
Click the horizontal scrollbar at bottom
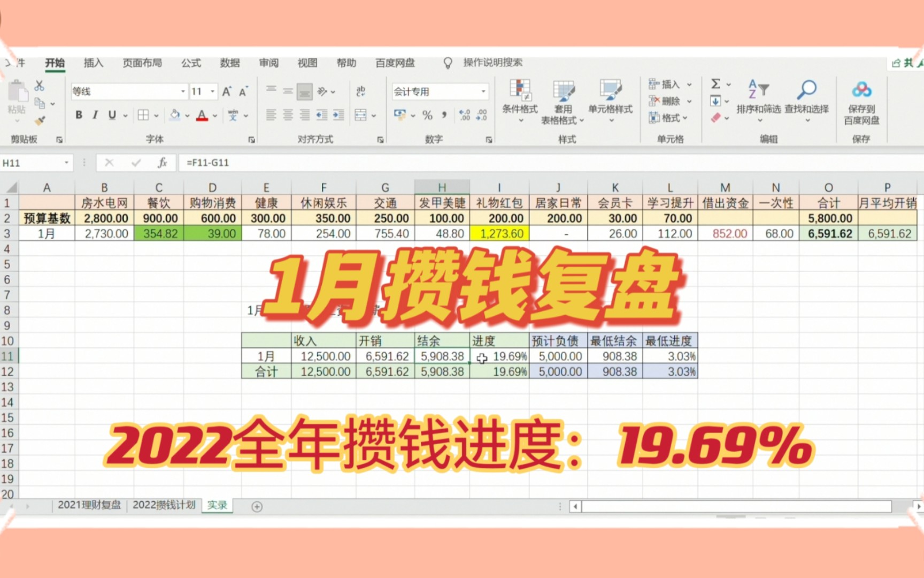(737, 506)
